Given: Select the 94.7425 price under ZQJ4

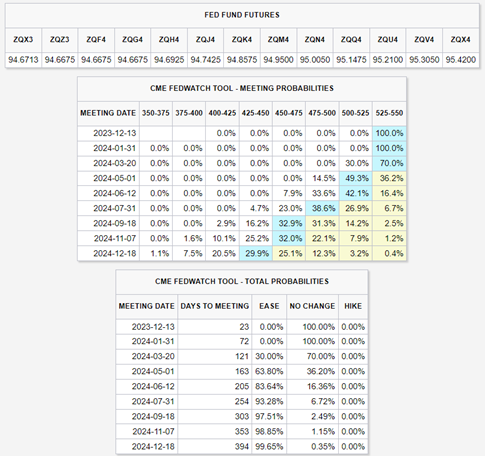Looking at the screenshot, I should pyautogui.click(x=206, y=60).
